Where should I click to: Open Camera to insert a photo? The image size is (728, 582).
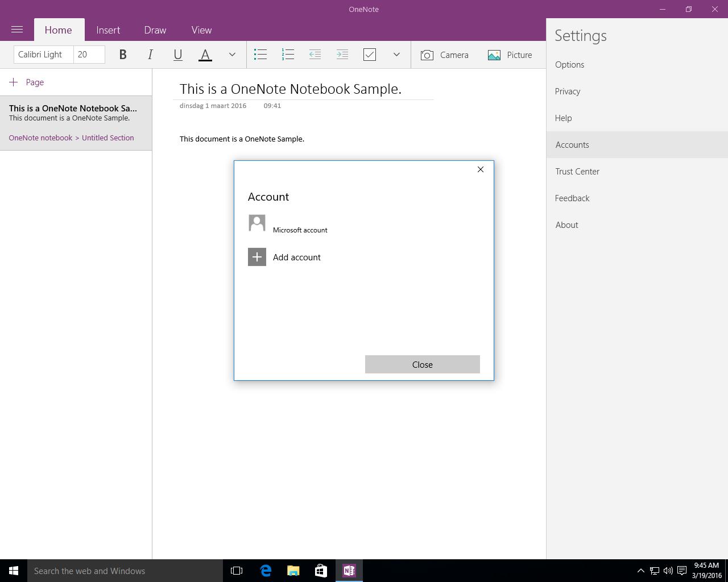[x=445, y=55]
